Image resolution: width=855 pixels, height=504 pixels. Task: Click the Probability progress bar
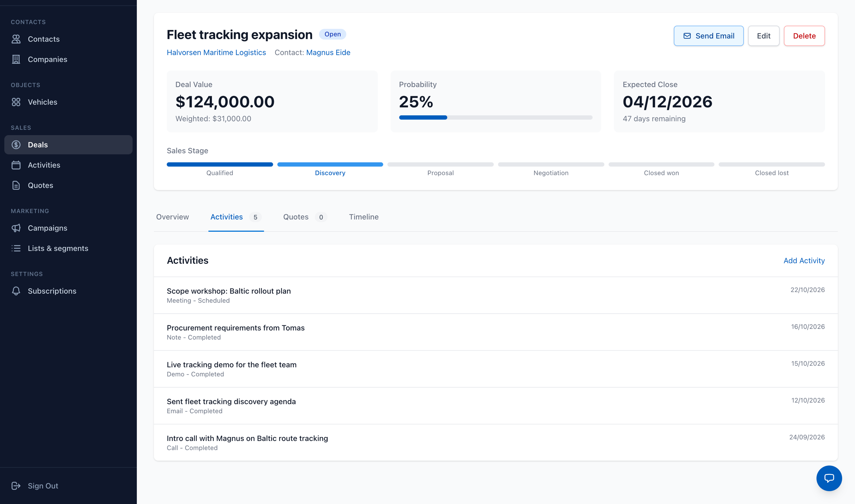(x=496, y=118)
